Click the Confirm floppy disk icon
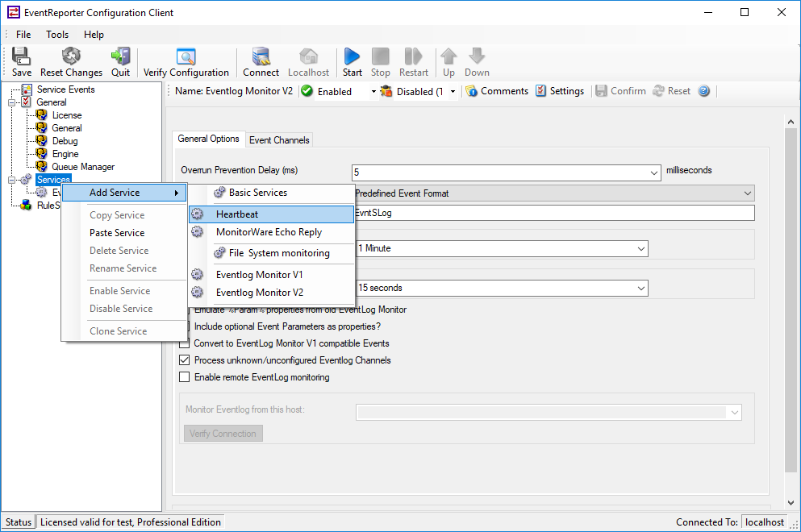 [x=601, y=91]
